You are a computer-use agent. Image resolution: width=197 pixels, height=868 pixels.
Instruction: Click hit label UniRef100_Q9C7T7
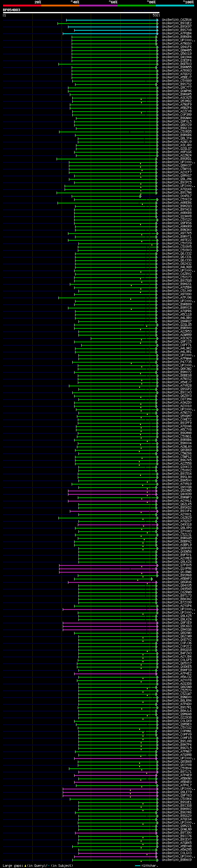tap(177, 88)
